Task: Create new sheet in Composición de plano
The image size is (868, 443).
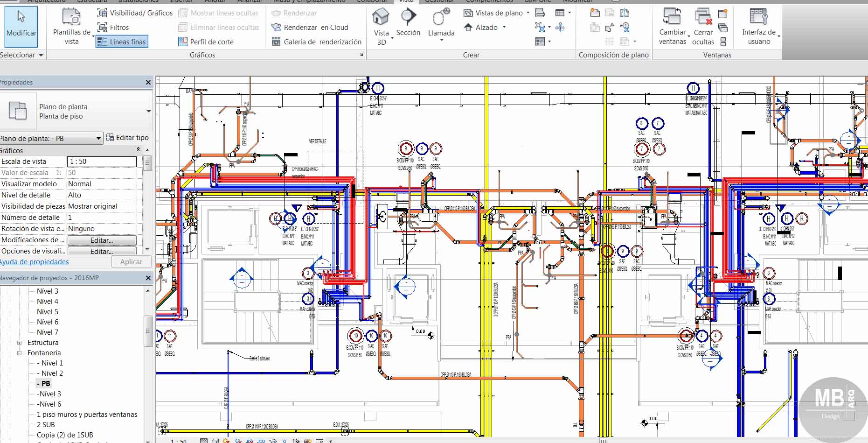Action: coord(595,13)
